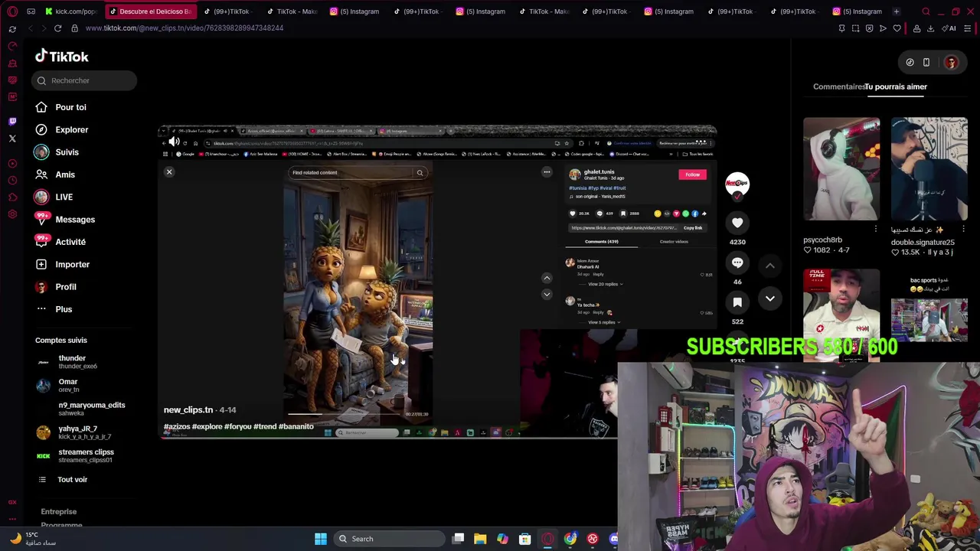Open Twitch in Opera sidebar
The image size is (980, 551).
pos(12,122)
